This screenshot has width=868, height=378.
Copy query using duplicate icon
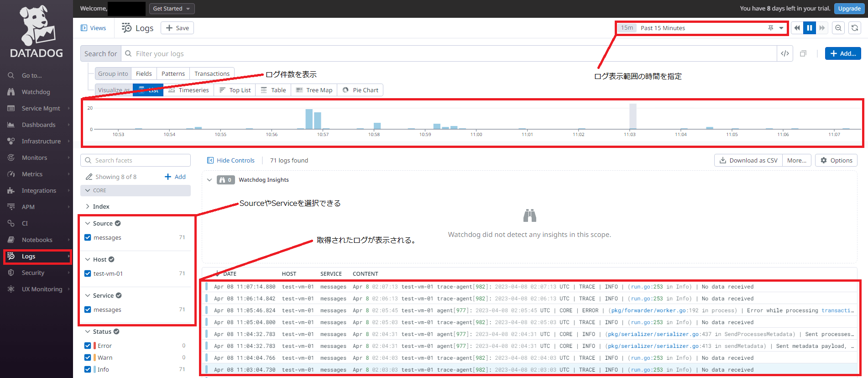click(803, 53)
